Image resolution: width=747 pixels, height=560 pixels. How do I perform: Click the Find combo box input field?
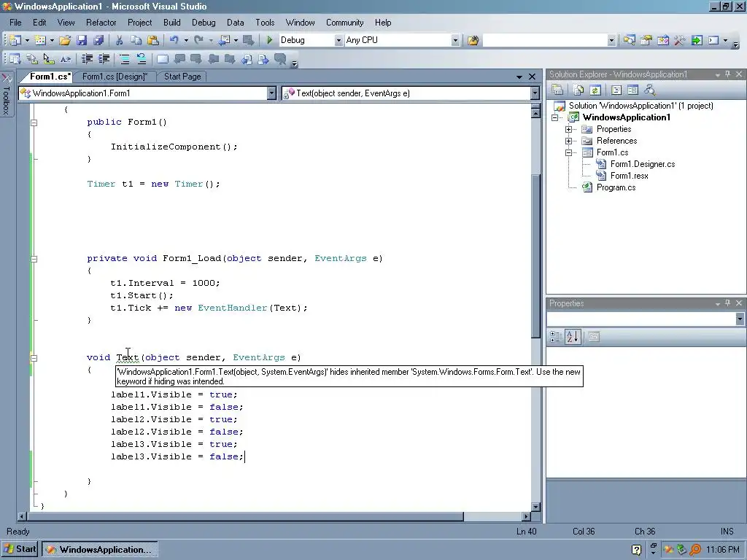coord(546,41)
